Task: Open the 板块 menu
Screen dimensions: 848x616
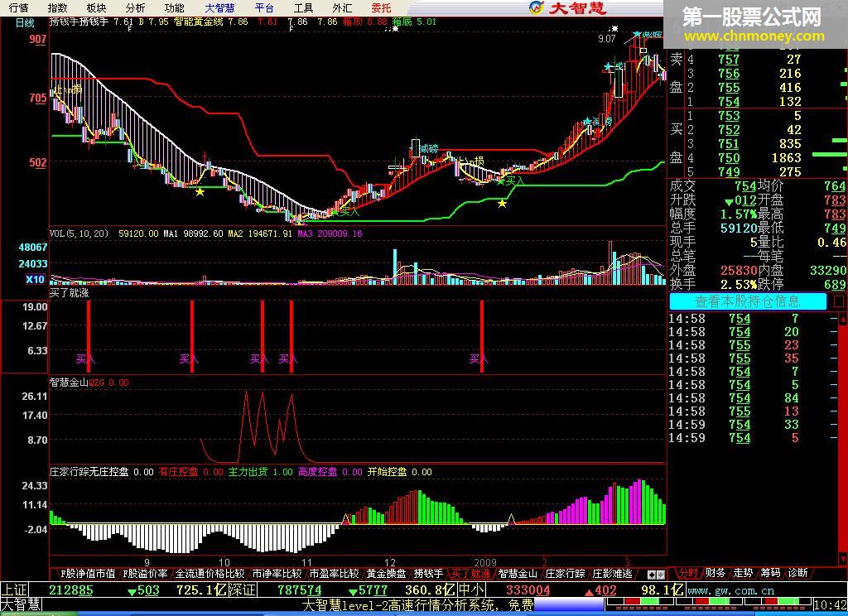Action: (96, 7)
